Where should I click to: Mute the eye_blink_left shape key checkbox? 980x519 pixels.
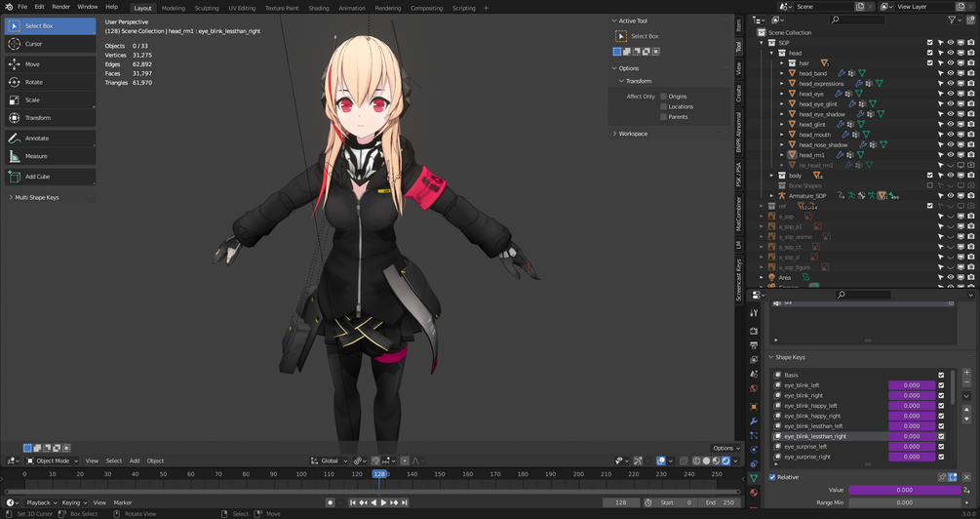point(941,385)
